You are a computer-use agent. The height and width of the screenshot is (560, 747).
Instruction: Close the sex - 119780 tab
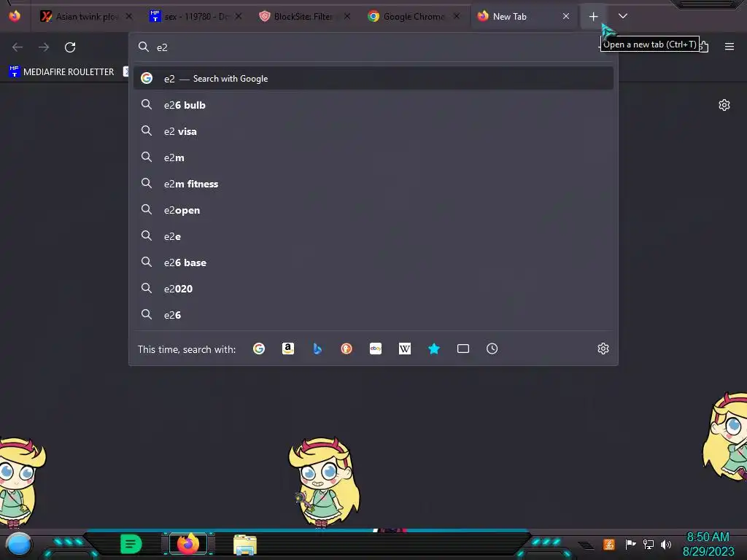click(239, 16)
